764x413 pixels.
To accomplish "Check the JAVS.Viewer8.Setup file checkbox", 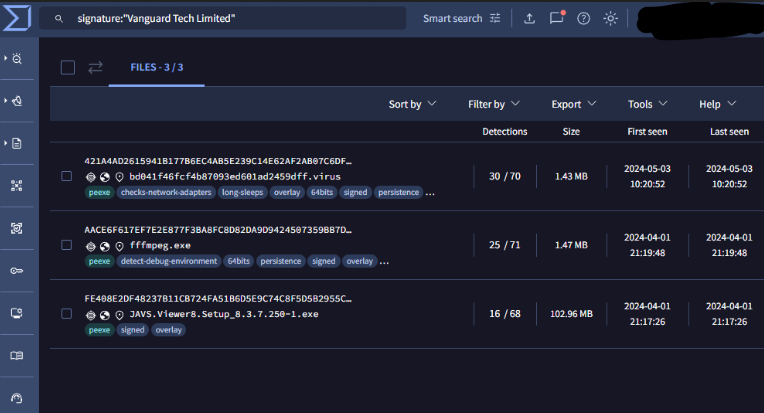I will coord(67,314).
